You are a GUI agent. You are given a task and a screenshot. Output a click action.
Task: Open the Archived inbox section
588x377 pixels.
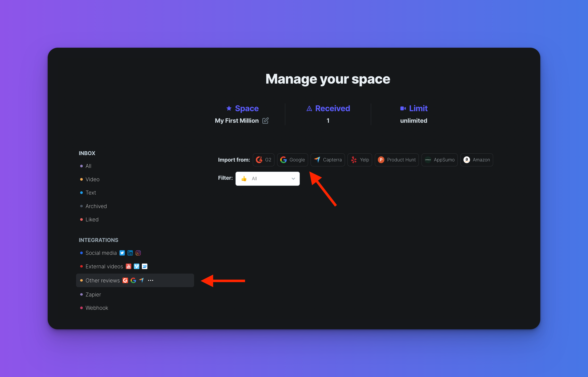click(x=96, y=206)
